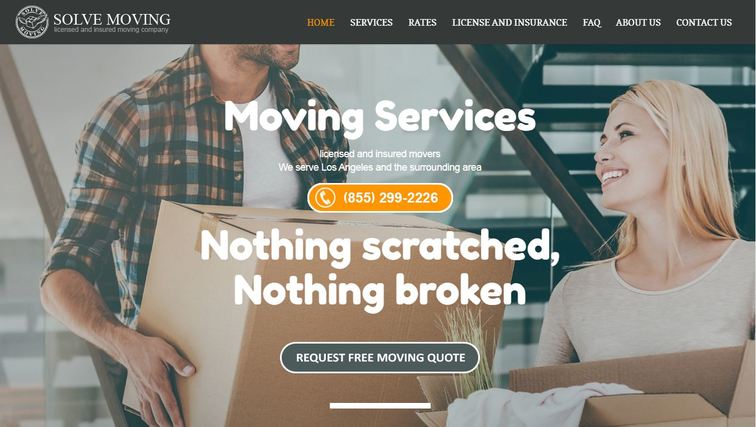Screen dimensions: 756x427
Task: Visit the About Us page
Action: 638,23
